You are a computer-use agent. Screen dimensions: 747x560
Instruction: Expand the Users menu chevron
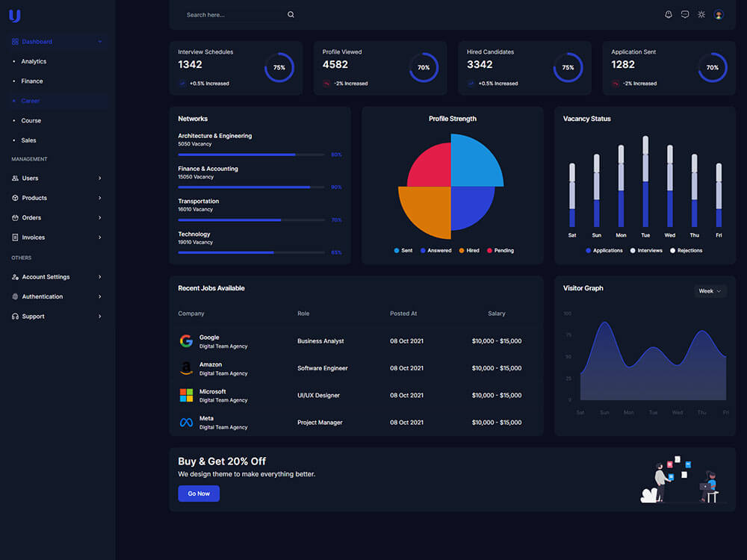coord(99,178)
